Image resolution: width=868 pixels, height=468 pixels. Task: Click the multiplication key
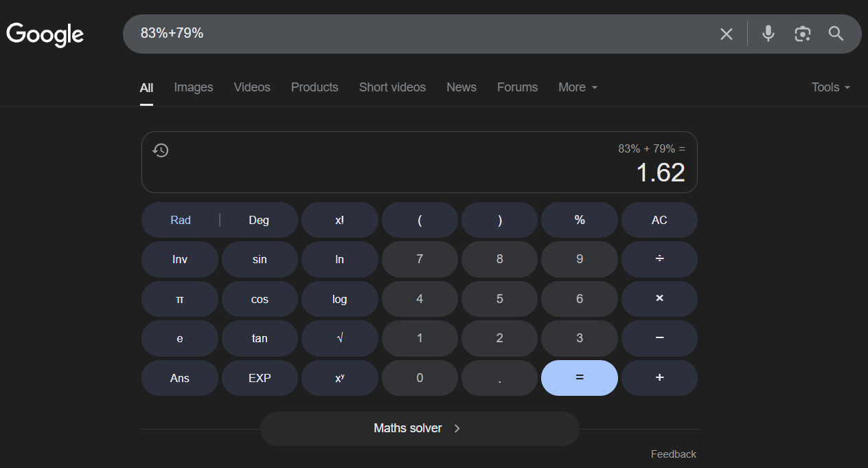[x=659, y=299]
